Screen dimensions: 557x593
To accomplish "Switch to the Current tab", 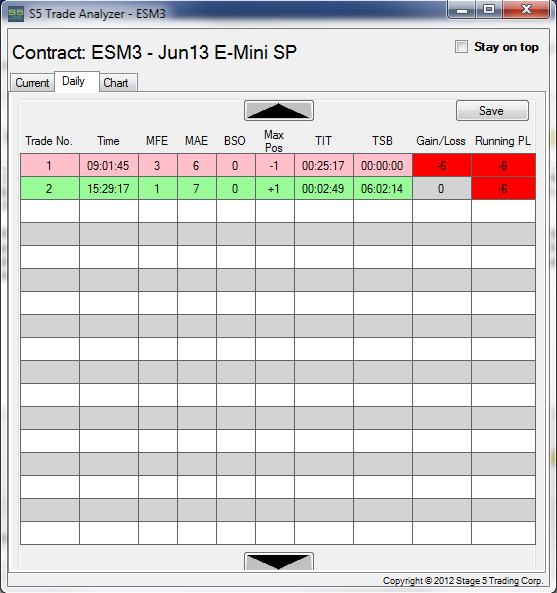I will coord(32,82).
